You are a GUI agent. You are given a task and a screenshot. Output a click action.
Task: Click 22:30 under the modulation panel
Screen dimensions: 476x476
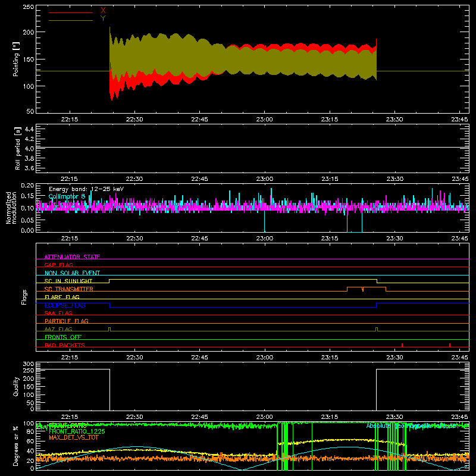coord(134,239)
